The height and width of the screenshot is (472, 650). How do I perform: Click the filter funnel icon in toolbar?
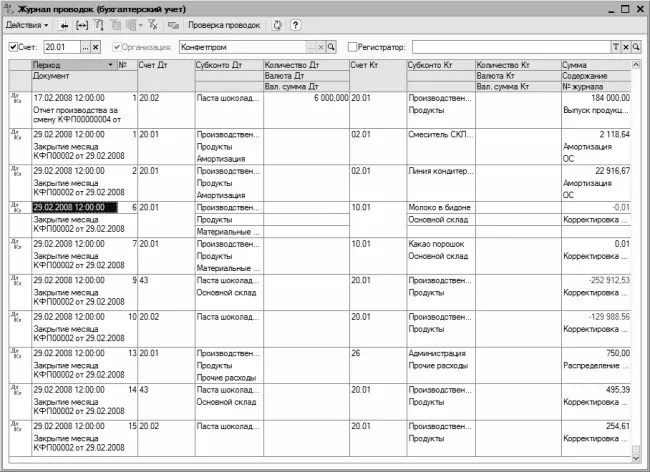coord(100,24)
